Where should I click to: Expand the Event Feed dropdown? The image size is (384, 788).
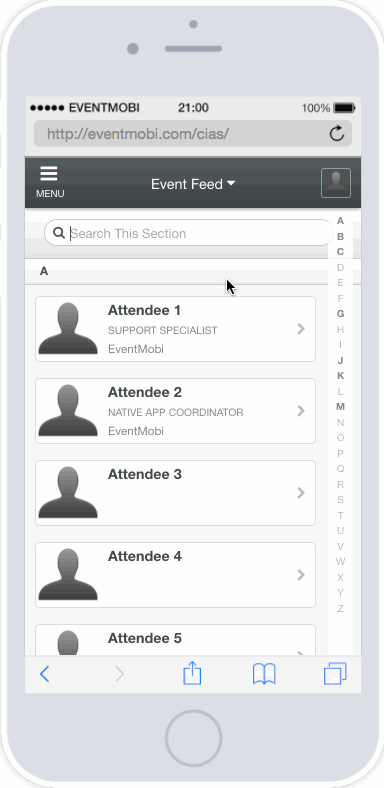[x=193, y=184]
